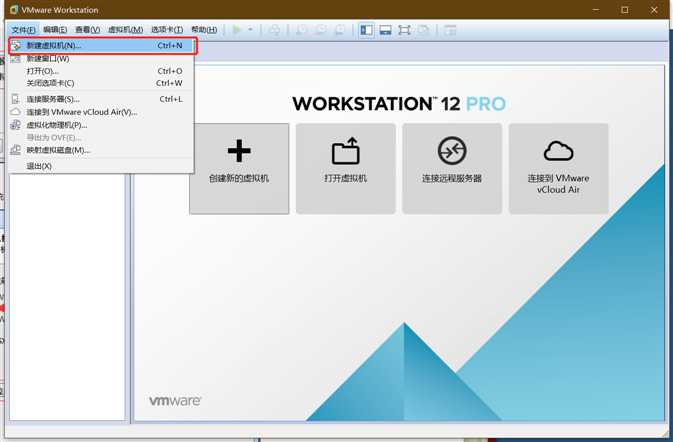The width and height of the screenshot is (673, 442).
Task: Select 打开(O)... menu entry
Action: 101,71
